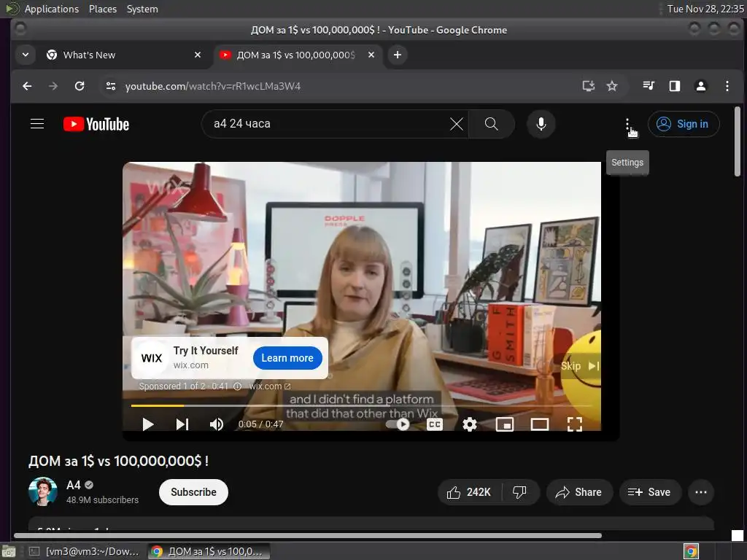Switch to the What's New tab
The height and width of the screenshot is (560, 747).
pyautogui.click(x=124, y=55)
